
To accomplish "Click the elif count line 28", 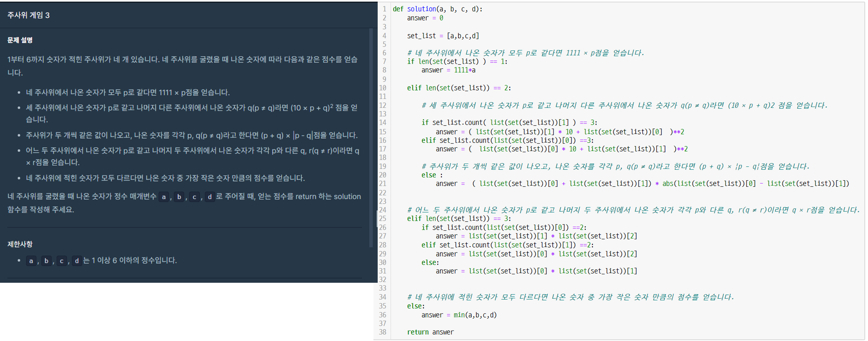I will 508,245.
